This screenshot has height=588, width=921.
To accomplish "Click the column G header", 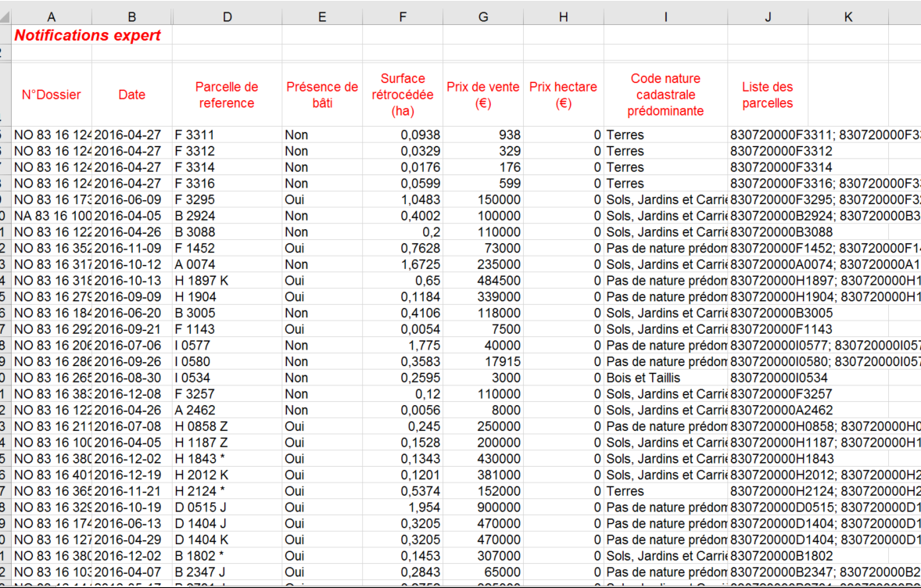I will point(482,17).
